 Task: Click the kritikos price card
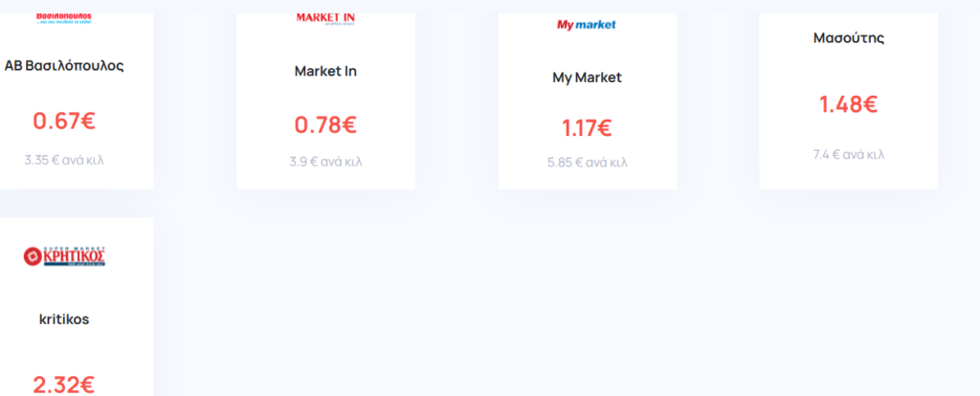click(77, 307)
